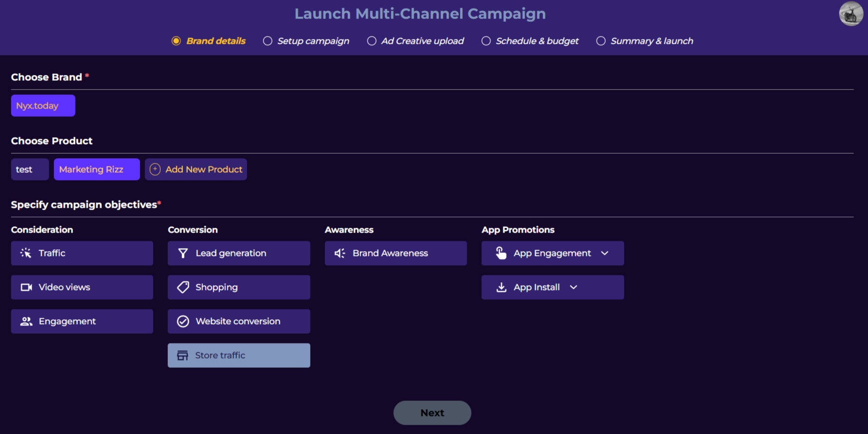Click the Traffic cursor icon
The width and height of the screenshot is (868, 434).
coord(26,253)
